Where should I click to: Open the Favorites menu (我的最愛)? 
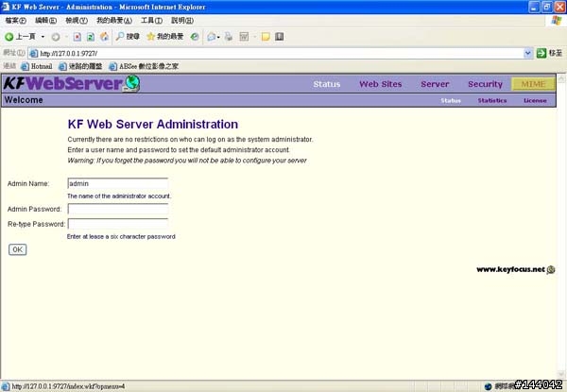pos(114,21)
